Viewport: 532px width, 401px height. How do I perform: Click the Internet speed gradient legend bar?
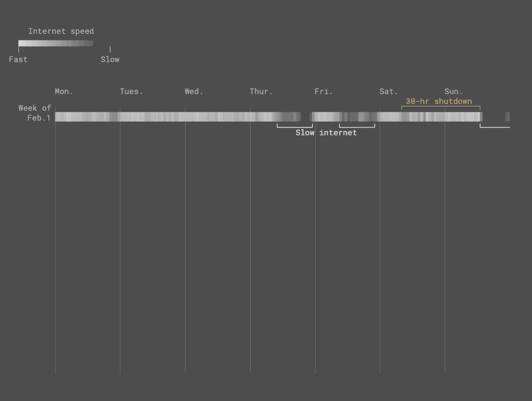(56, 43)
